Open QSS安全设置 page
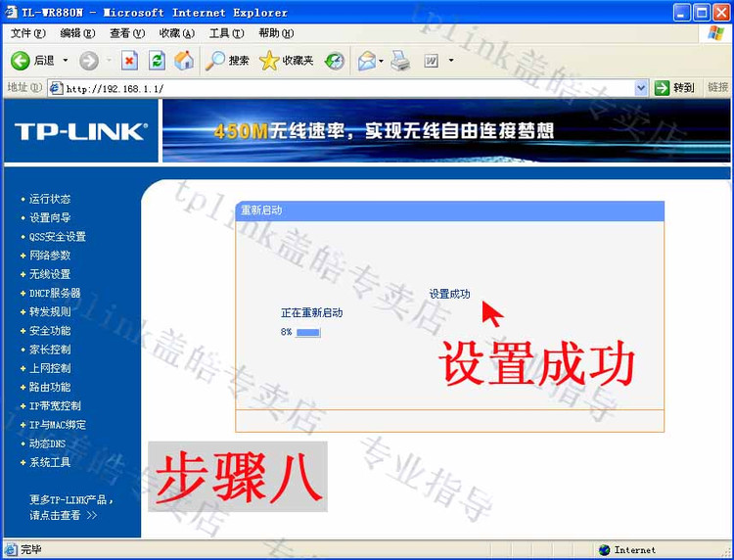The width and height of the screenshot is (734, 560). click(57, 237)
